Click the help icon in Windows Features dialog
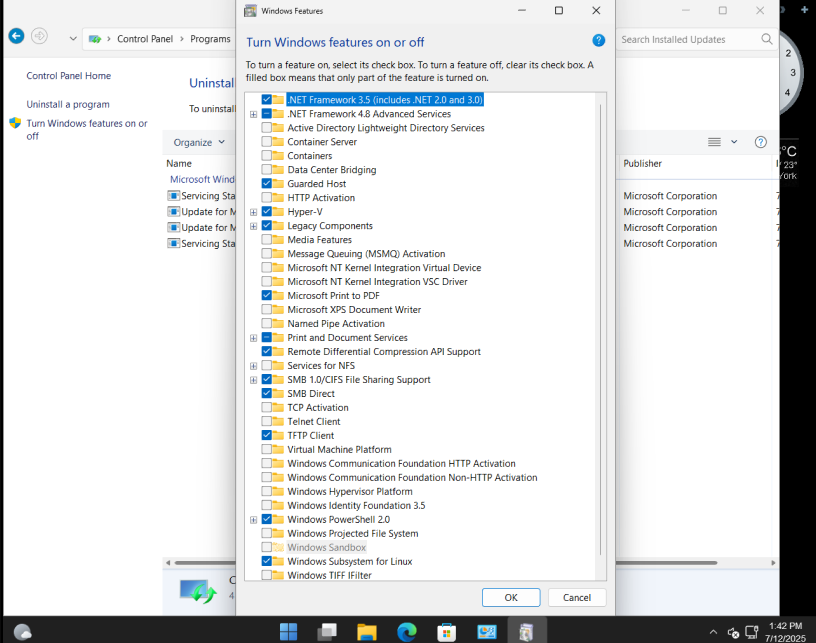 coord(598,40)
